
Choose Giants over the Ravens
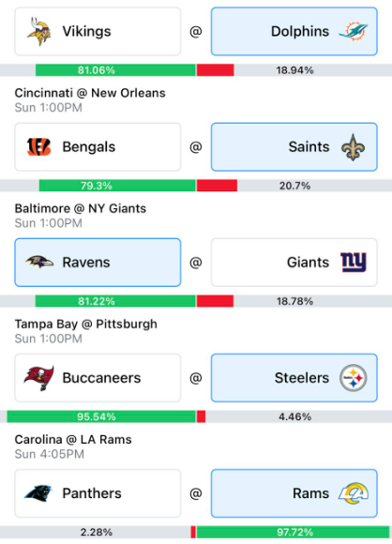click(x=294, y=263)
